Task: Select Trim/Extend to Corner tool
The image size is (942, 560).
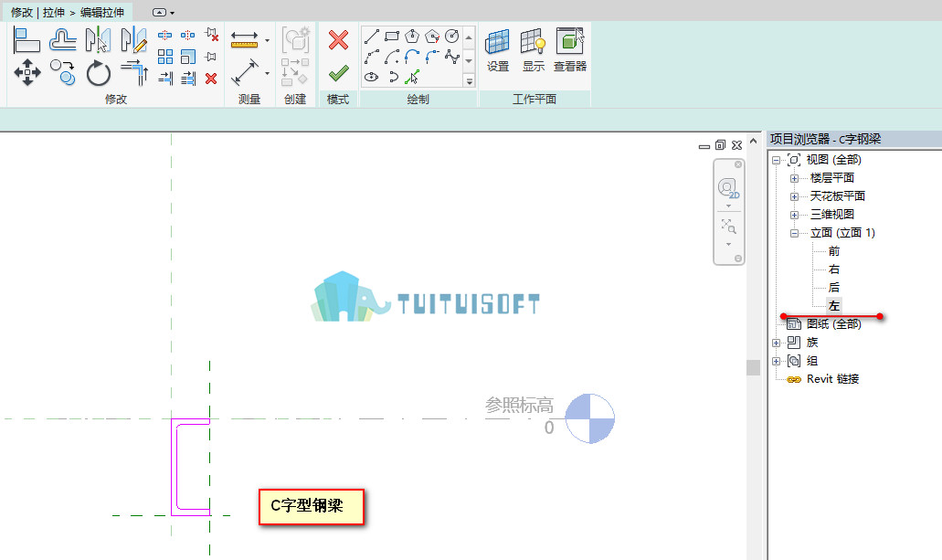Action: (x=134, y=73)
